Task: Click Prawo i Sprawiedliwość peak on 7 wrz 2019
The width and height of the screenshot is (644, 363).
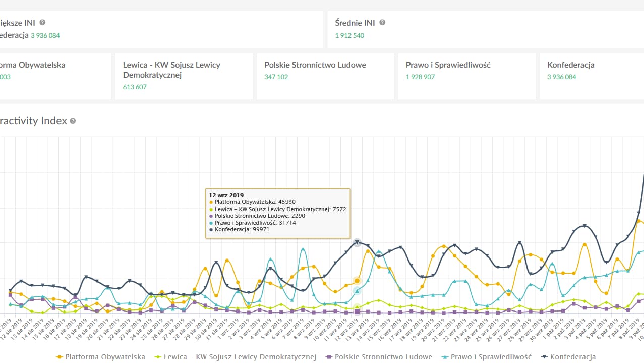Action: click(303, 249)
